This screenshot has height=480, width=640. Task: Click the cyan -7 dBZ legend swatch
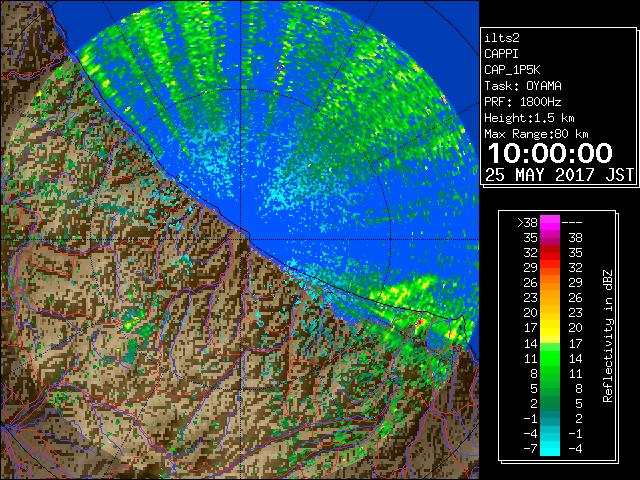[550, 448]
